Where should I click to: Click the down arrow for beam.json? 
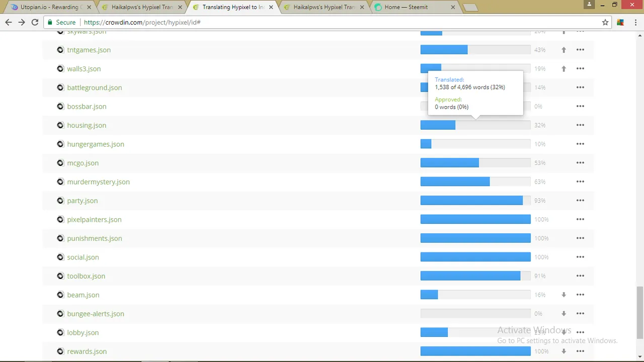(x=563, y=295)
